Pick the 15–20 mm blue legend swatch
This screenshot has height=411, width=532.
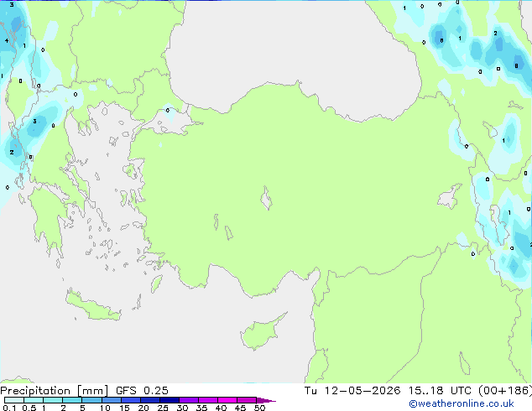[131, 400]
